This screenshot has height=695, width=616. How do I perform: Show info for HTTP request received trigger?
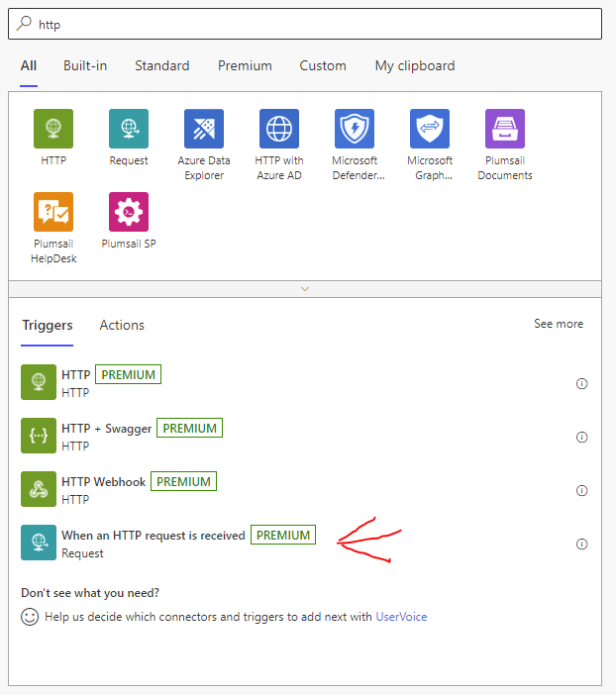tap(582, 544)
